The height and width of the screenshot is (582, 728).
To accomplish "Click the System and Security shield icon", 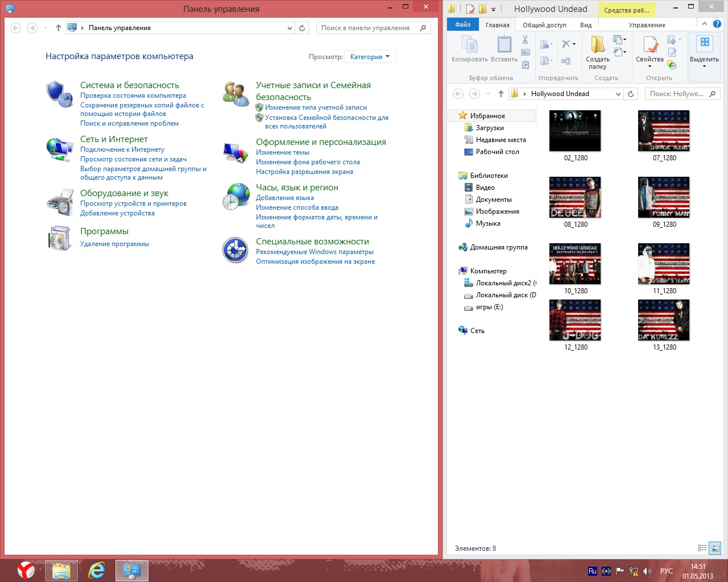I will (60, 94).
